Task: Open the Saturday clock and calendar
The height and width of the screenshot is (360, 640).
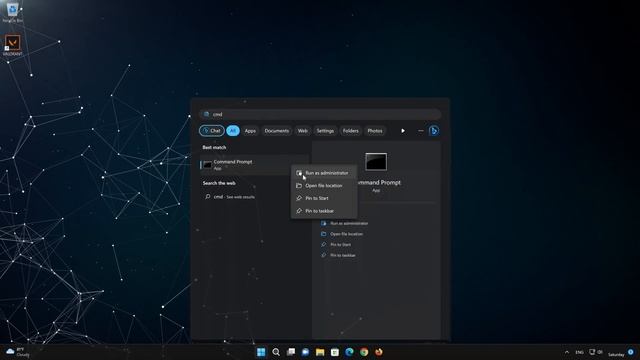Action: pyautogui.click(x=616, y=354)
